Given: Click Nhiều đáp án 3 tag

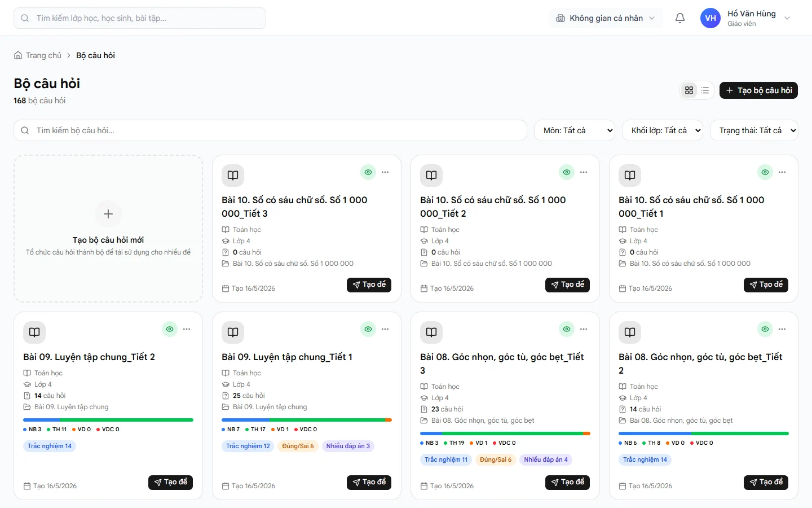Looking at the screenshot, I should 348,446.
